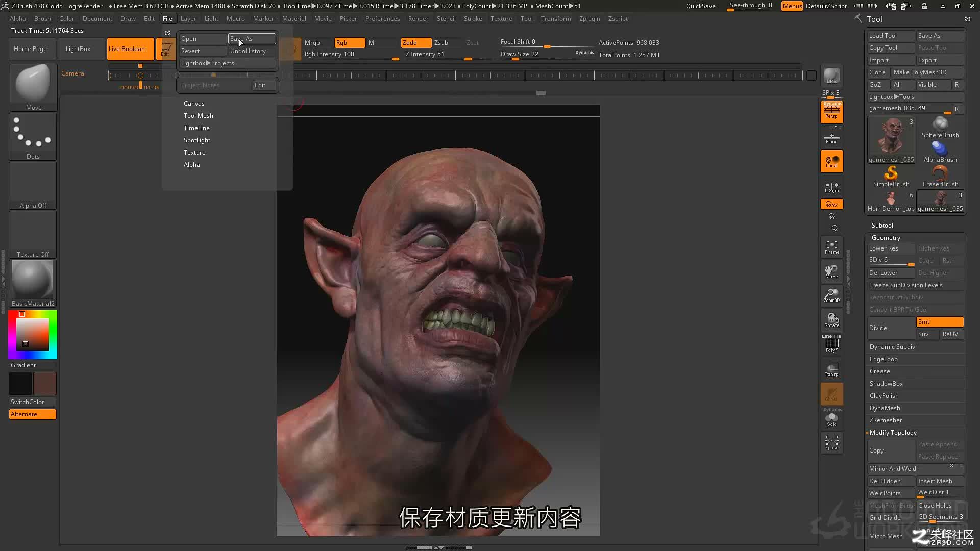980x551 pixels.
Task: Toggle the Smt smooth option
Action: 940,322
